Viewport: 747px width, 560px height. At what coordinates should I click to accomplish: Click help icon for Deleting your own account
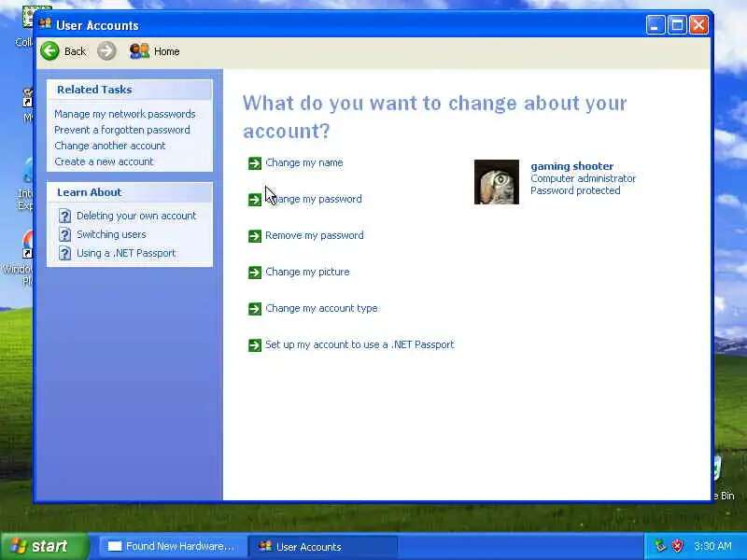64,217
